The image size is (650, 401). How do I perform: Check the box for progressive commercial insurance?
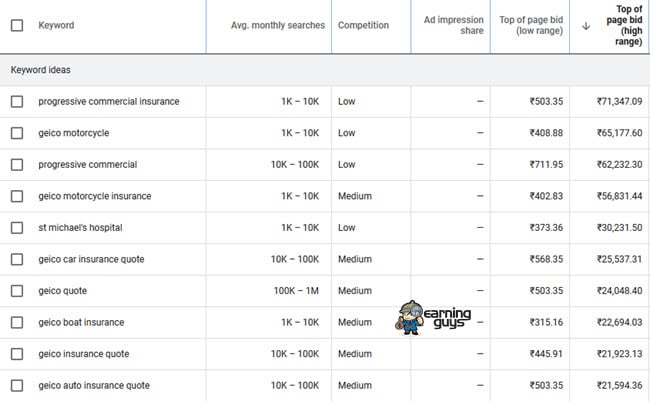(x=17, y=102)
